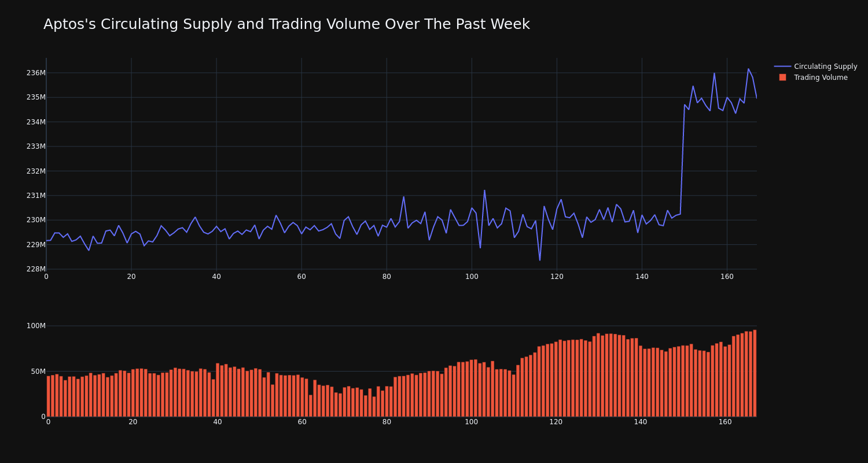Click the blue Circulating Supply legend line

coord(782,67)
